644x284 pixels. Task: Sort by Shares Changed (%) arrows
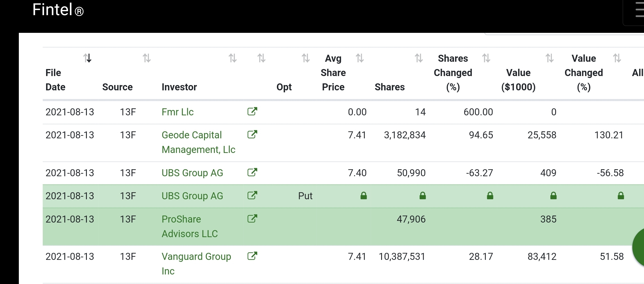pos(486,58)
